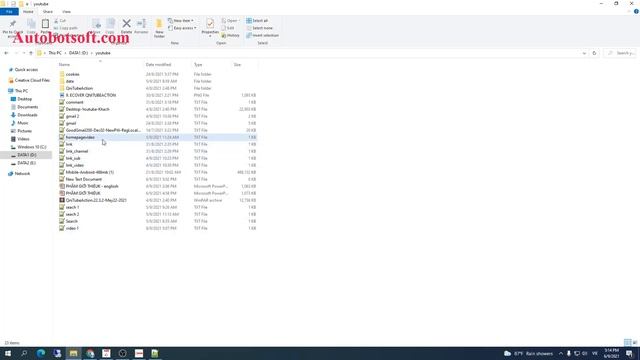Click the ribbon Copy icon

pyautogui.click(x=31, y=26)
